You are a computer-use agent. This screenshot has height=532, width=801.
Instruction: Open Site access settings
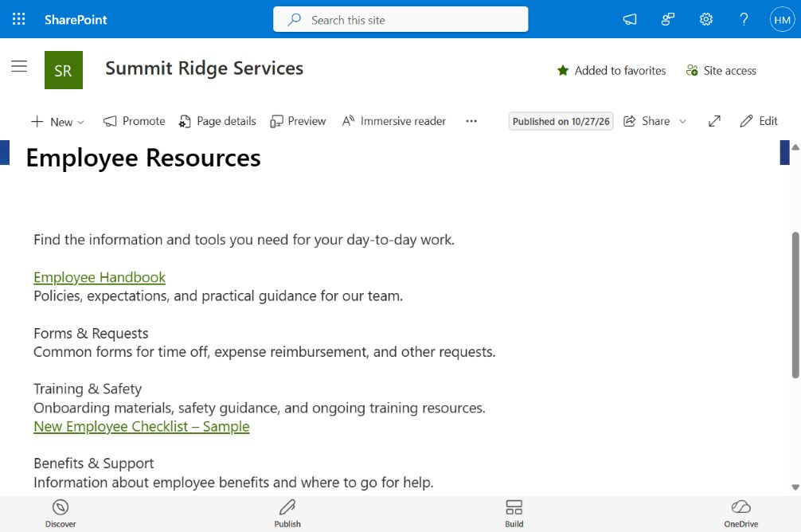(721, 71)
